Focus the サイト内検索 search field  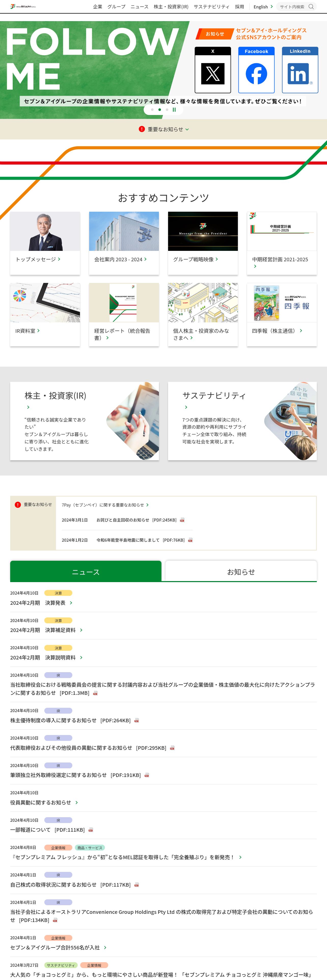tap(292, 7)
